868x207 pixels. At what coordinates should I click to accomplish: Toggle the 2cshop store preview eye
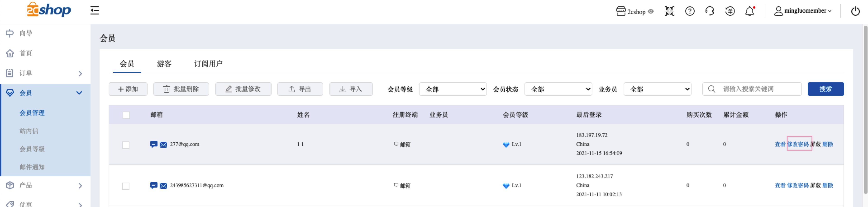click(x=651, y=12)
